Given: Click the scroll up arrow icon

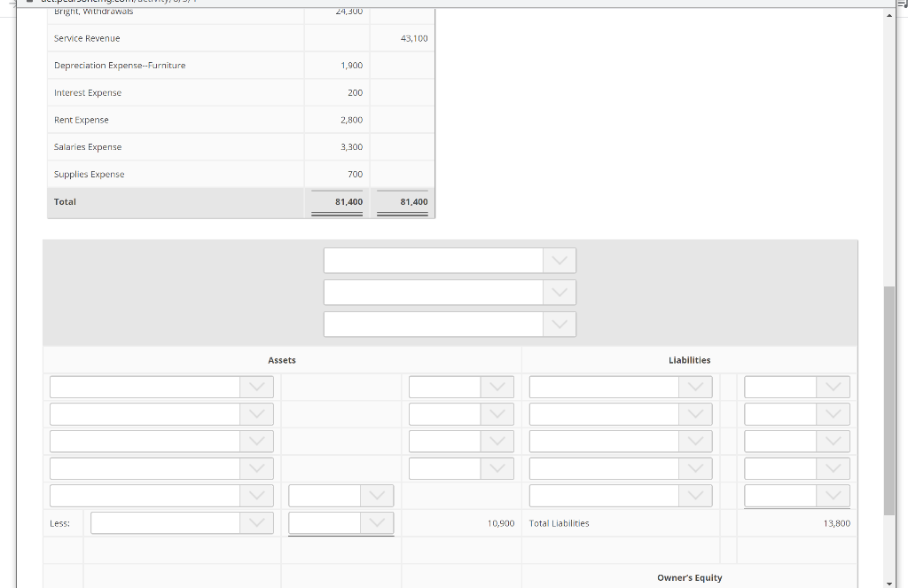Looking at the screenshot, I should point(890,13).
